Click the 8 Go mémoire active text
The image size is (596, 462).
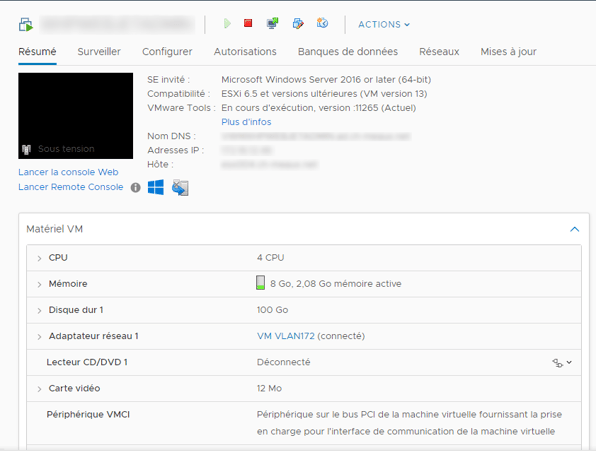pyautogui.click(x=336, y=284)
